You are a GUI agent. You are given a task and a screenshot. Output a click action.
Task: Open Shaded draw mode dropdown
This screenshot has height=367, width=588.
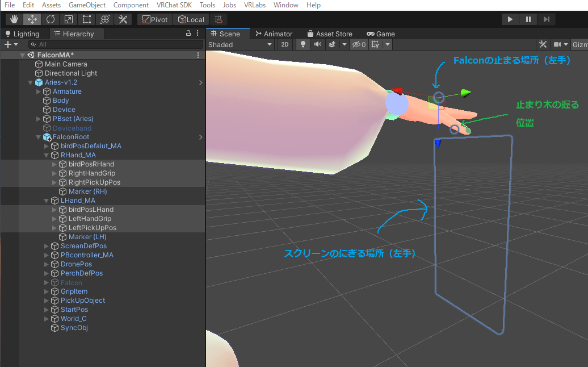pyautogui.click(x=240, y=44)
